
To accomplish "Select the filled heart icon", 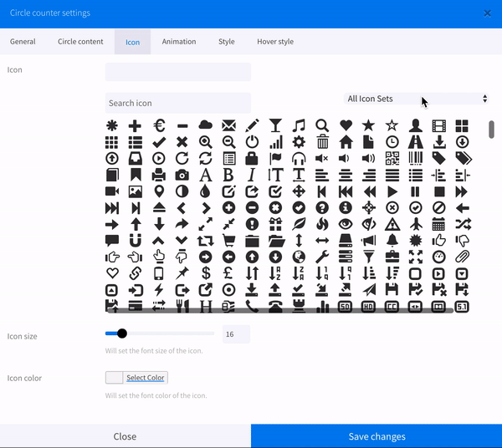I will tap(346, 125).
